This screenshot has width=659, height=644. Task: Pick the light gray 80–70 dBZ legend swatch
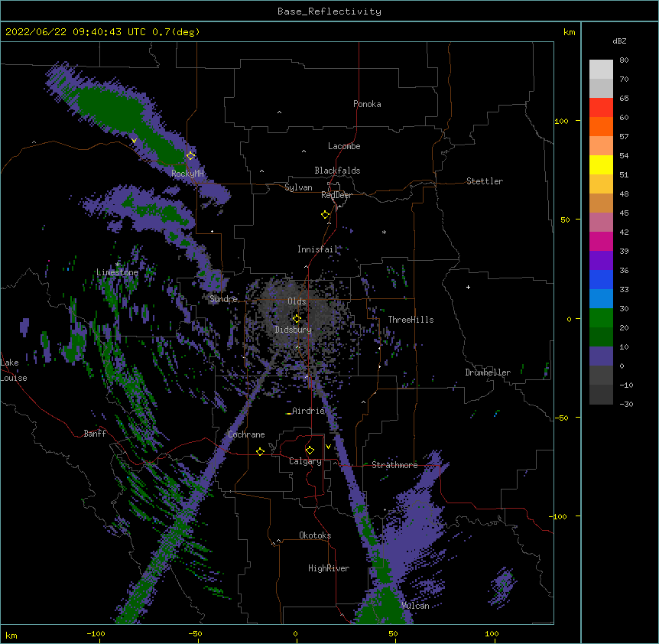click(x=601, y=70)
